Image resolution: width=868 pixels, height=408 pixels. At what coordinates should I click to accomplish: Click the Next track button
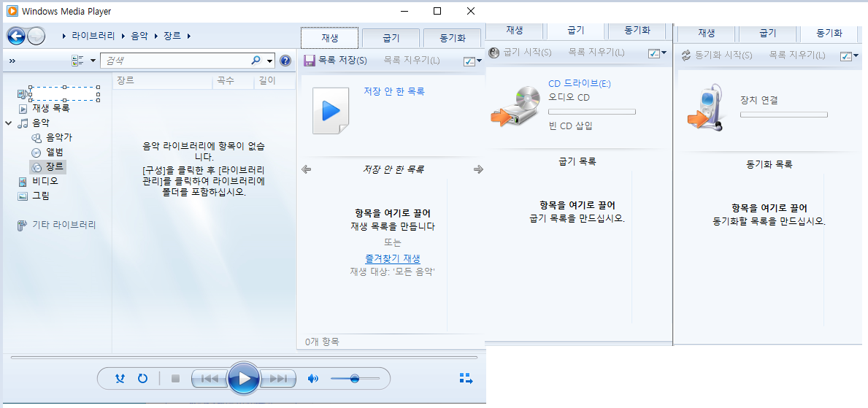click(278, 379)
